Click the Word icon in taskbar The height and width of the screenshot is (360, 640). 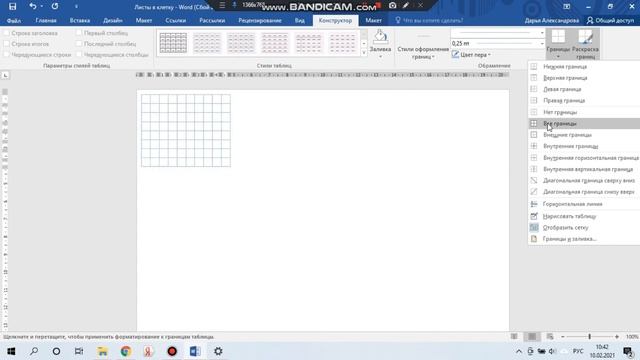pyautogui.click(x=195, y=351)
